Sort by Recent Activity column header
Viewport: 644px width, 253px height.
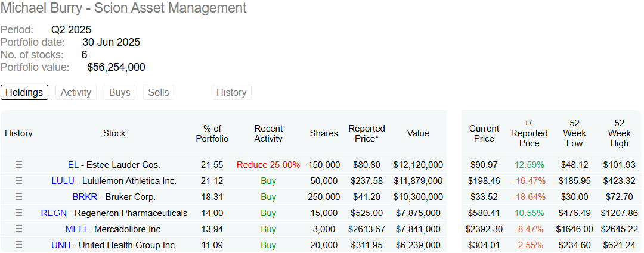268,133
